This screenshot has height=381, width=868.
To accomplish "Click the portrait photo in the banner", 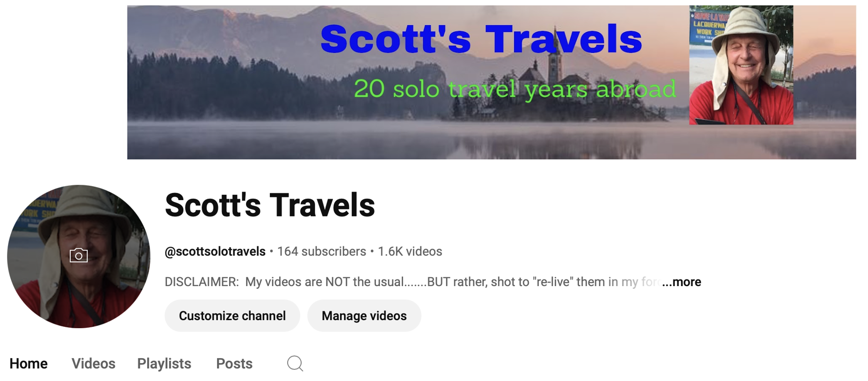I will click(x=741, y=65).
